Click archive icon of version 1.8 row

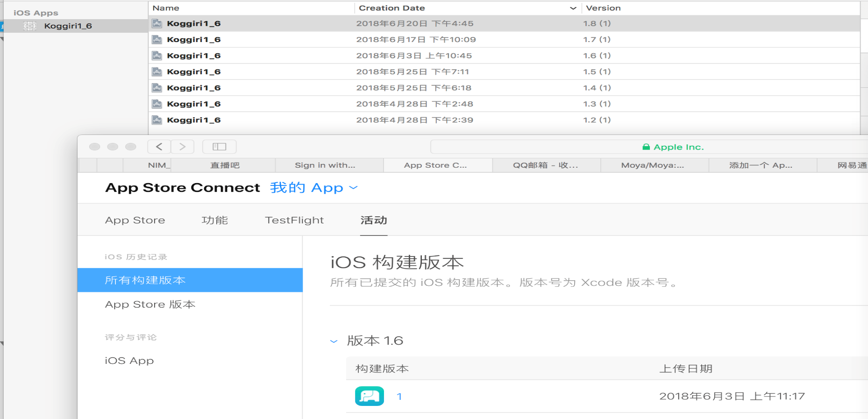coord(157,23)
